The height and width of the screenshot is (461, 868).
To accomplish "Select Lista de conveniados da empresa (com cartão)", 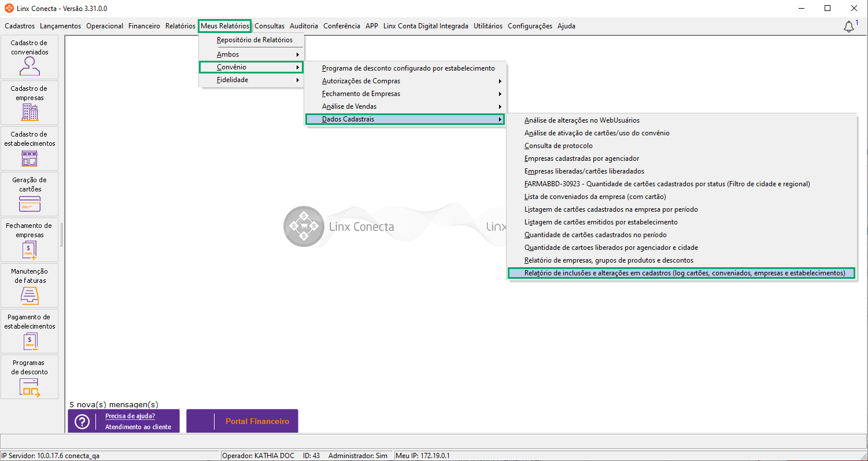I will (x=682, y=197).
